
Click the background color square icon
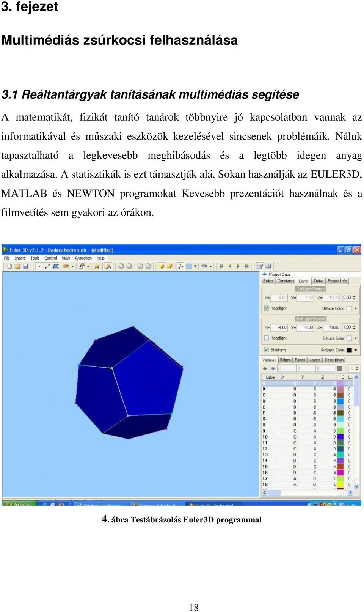189,266
